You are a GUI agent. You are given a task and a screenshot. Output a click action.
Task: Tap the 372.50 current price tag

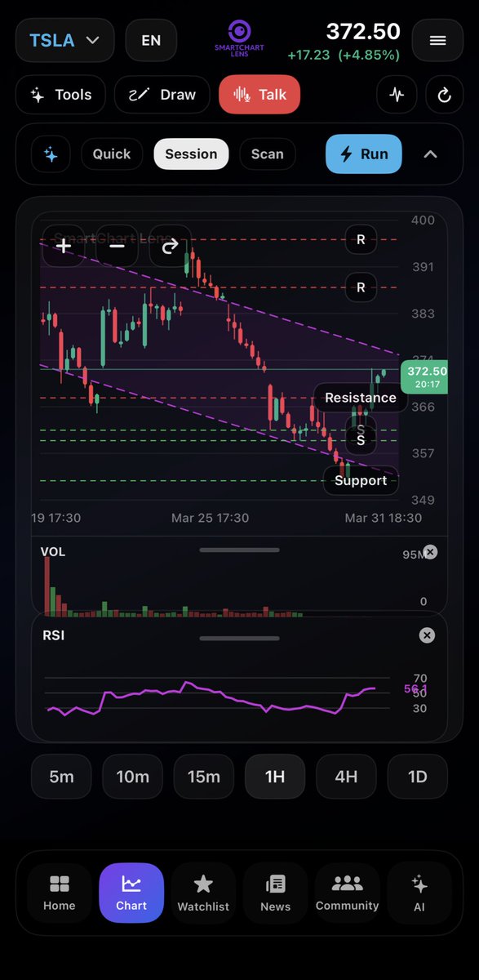[x=424, y=376]
